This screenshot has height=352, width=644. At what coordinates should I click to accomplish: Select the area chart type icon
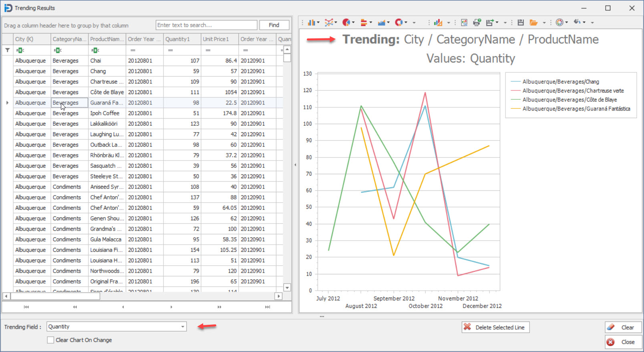tap(381, 22)
